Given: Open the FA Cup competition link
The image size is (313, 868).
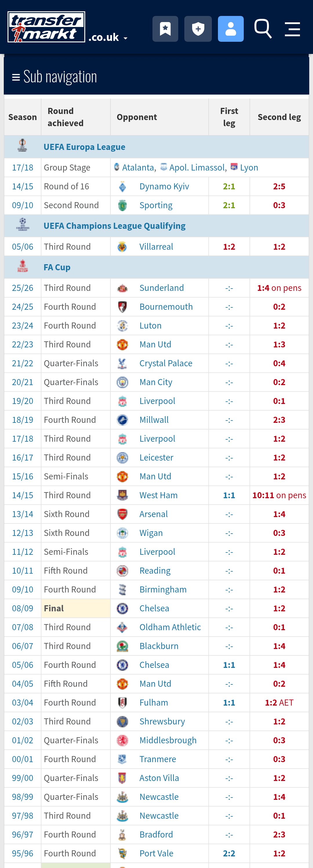Looking at the screenshot, I should [57, 267].
